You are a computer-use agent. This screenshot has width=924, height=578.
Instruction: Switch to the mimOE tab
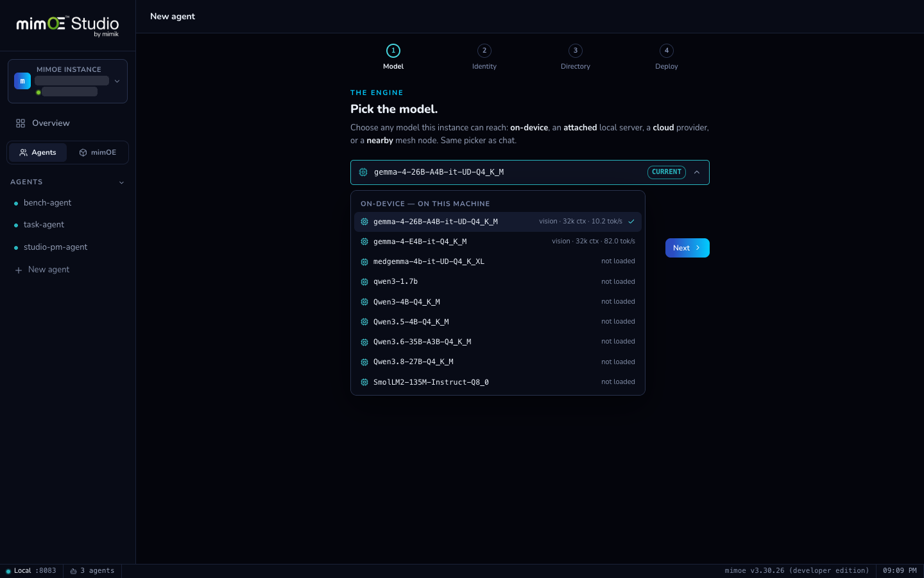point(98,153)
